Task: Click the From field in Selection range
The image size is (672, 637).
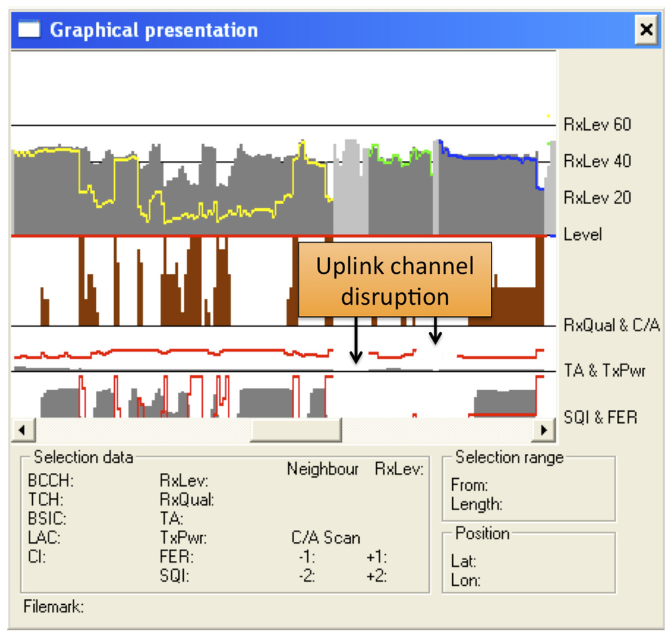Action: point(469,485)
